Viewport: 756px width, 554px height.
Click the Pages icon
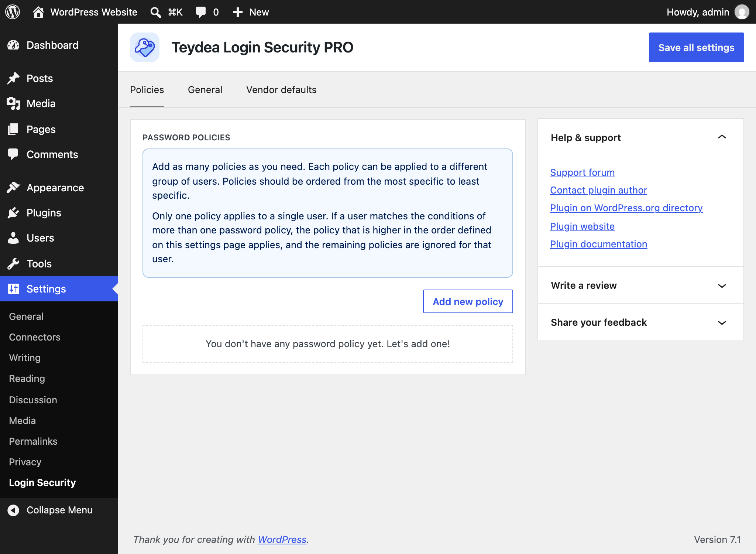13,129
